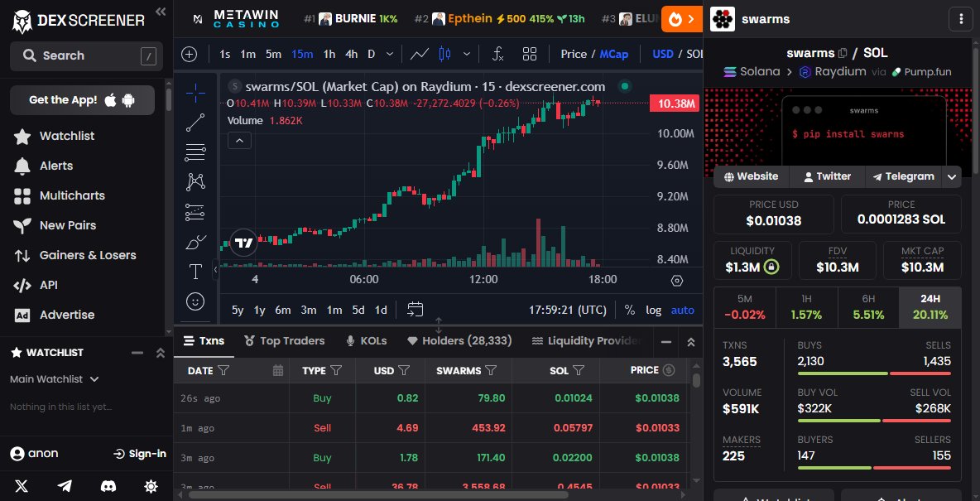Image resolution: width=980 pixels, height=501 pixels.
Task: Expand chart type dropdown arrow
Action: pos(466,55)
